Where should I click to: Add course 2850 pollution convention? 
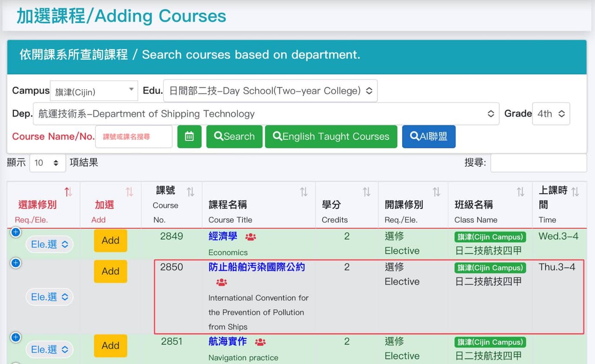coord(111,271)
